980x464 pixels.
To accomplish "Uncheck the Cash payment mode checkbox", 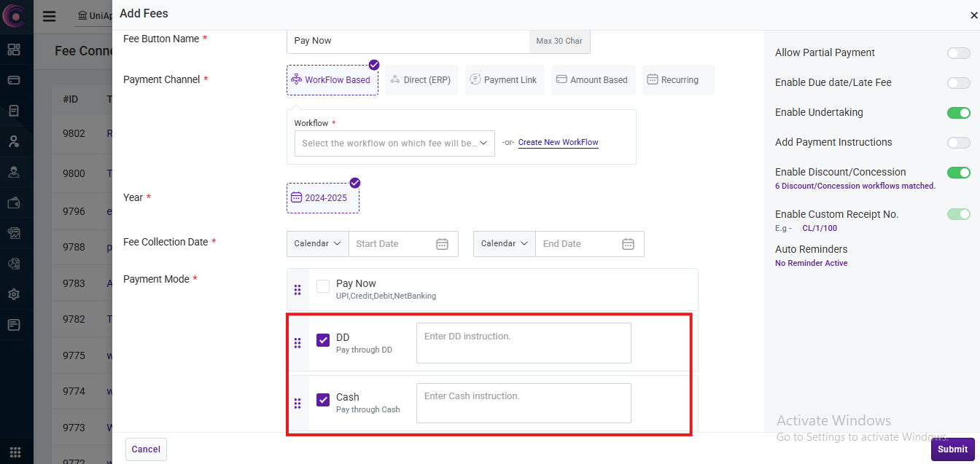I will point(323,400).
